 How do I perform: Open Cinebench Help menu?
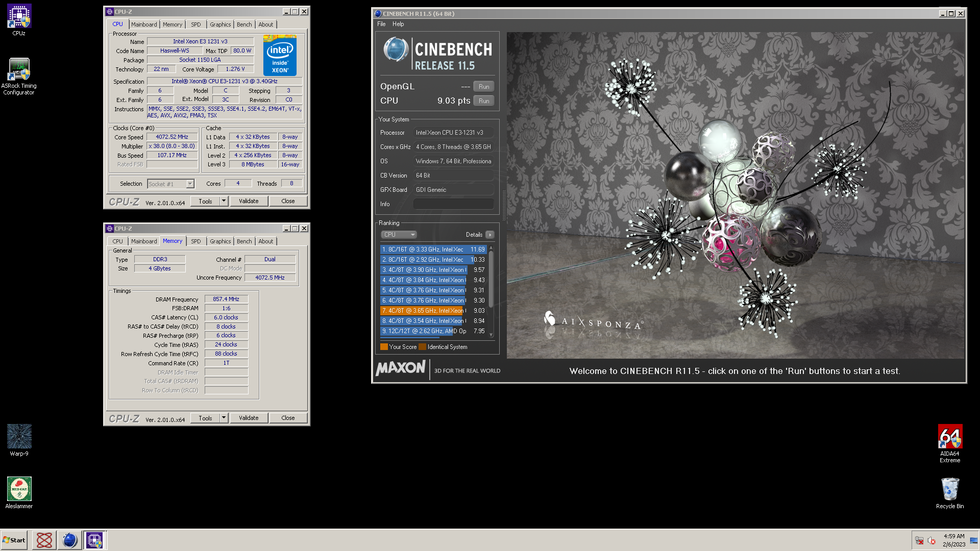398,24
